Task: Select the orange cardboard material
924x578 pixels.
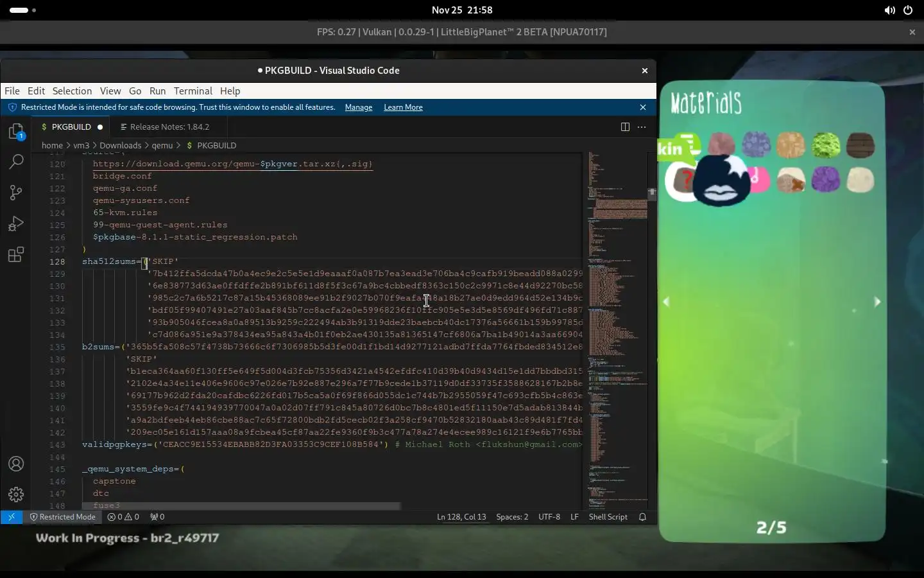Action: (791, 145)
